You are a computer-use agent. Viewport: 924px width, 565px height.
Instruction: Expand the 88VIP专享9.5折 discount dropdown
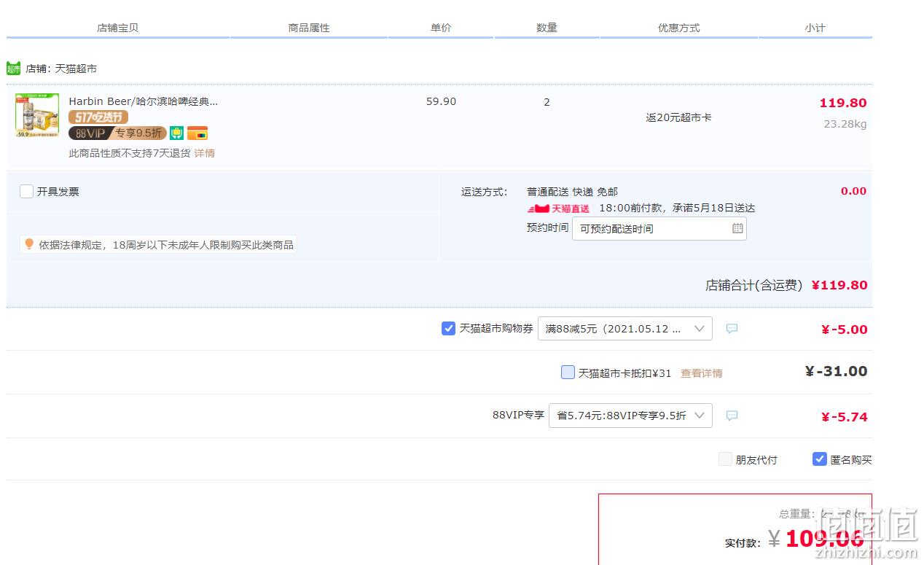click(x=630, y=416)
